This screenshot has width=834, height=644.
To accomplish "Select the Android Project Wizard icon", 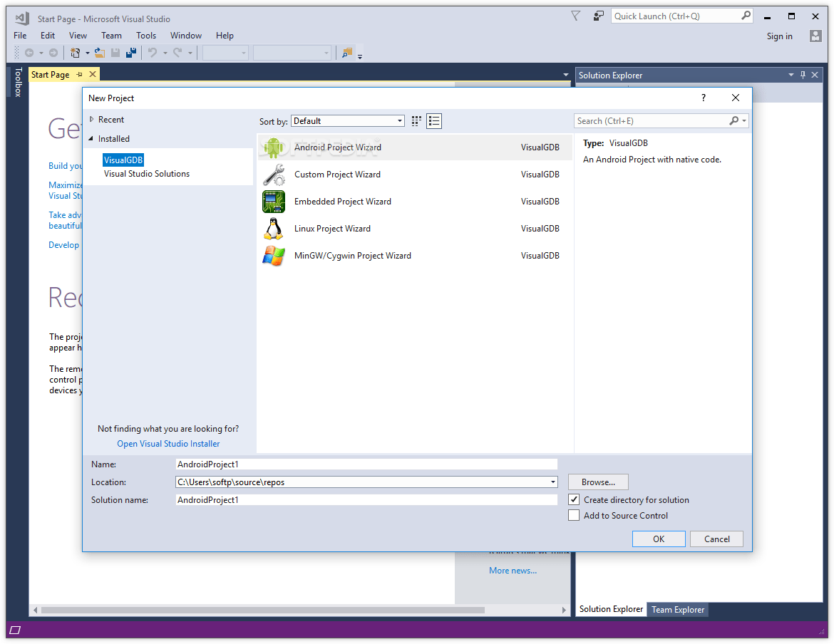I will click(x=274, y=147).
